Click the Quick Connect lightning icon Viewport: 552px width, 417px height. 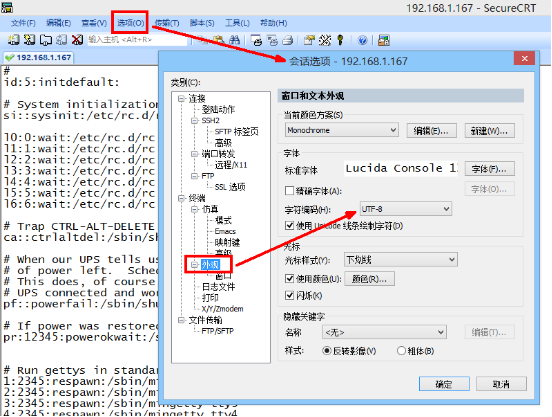click(x=29, y=40)
